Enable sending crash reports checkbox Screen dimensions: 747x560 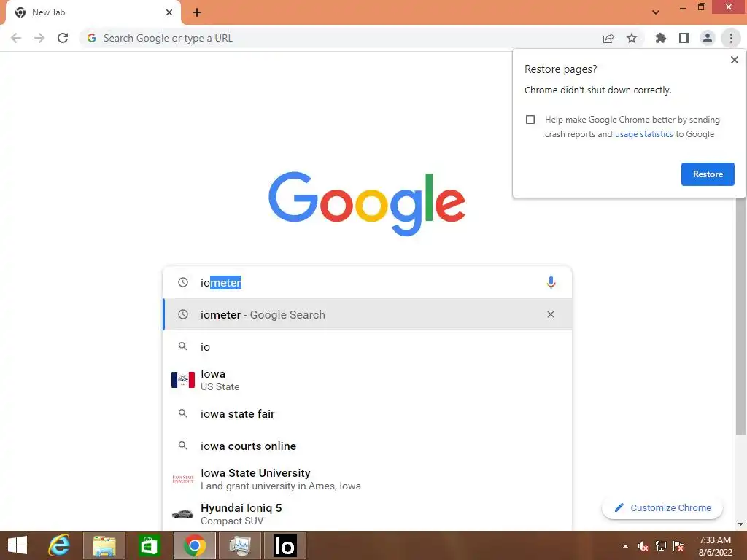coord(530,120)
